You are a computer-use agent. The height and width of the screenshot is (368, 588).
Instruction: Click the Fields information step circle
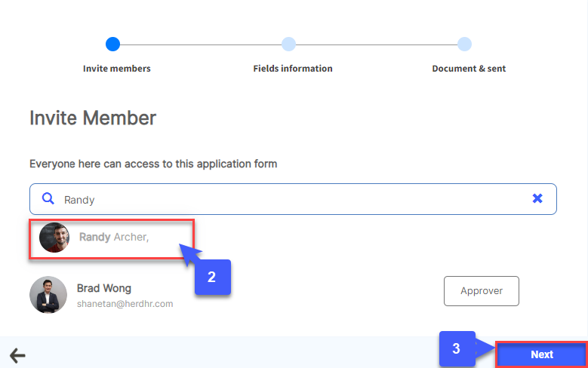click(x=288, y=44)
